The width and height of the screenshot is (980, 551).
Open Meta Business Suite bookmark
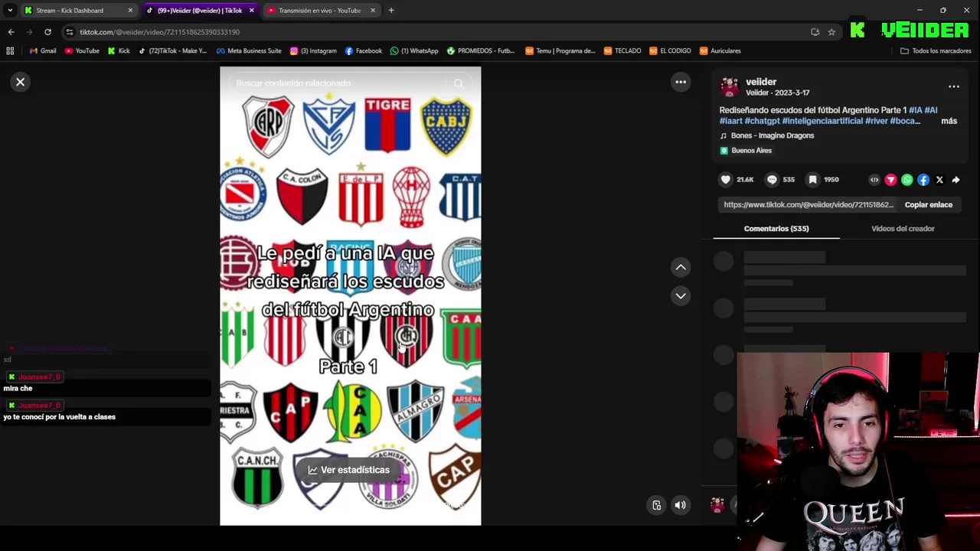pos(249,51)
